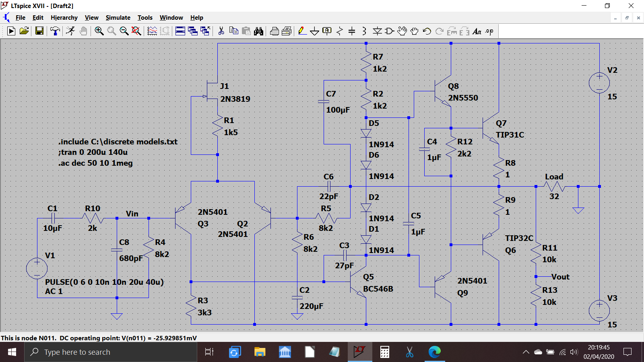Open the Tools menu
The height and width of the screenshot is (362, 644).
[145, 18]
